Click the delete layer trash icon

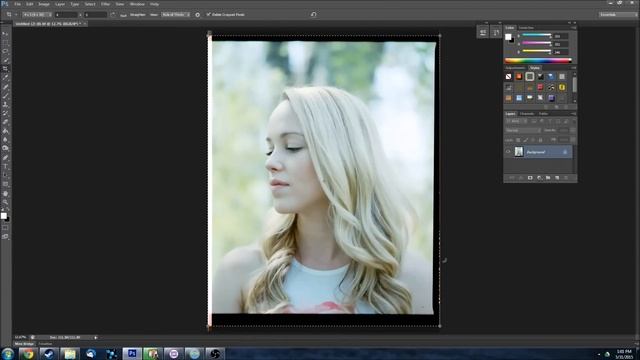pyautogui.click(x=566, y=178)
